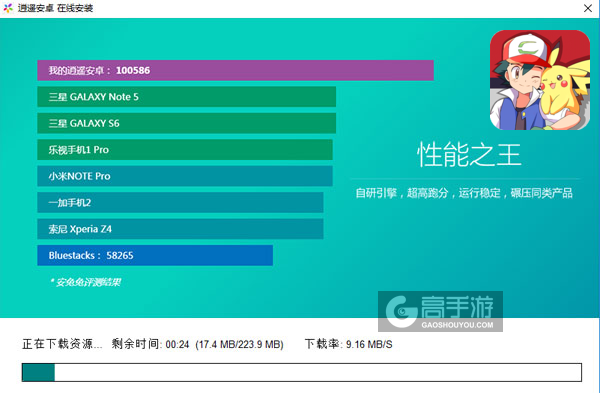Viewport: 600px width, 393px height.
Task: Select the purple 我的逍遥安卓 100586 bar
Action: (235, 70)
